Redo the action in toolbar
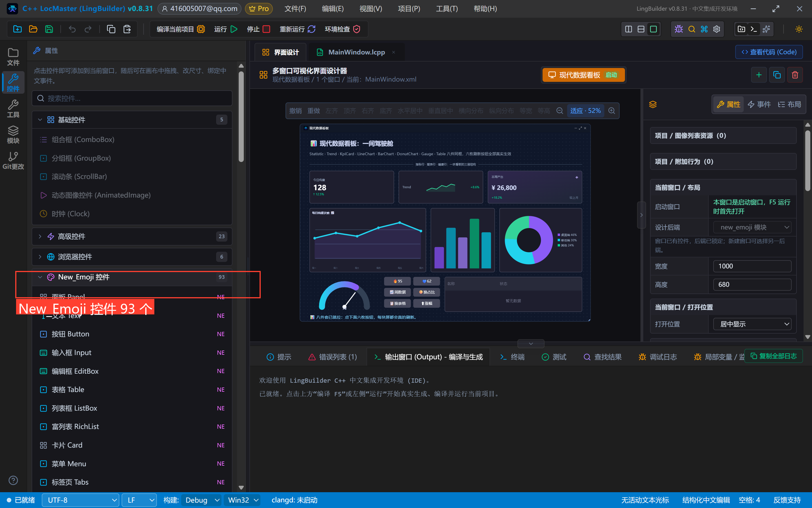The width and height of the screenshot is (812, 508). pyautogui.click(x=88, y=29)
